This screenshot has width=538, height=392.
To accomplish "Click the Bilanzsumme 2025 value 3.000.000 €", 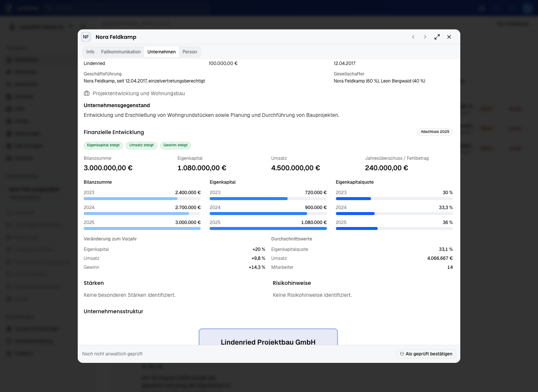I will coord(188,223).
